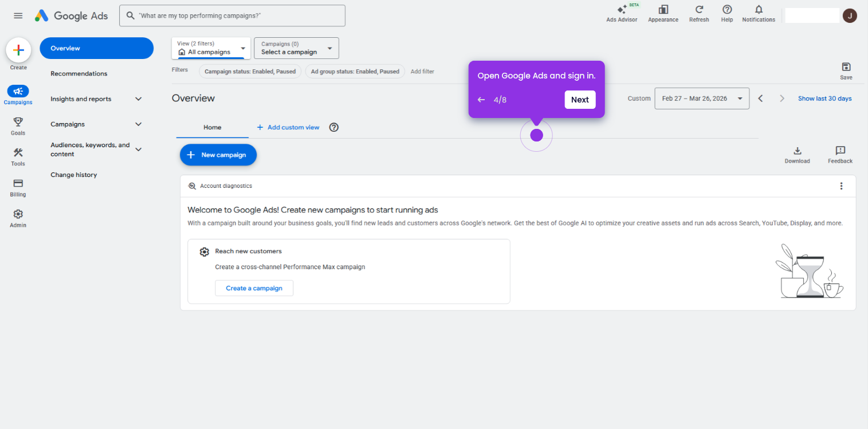Click the Add filter link
Viewport: 868px width, 429px height.
click(x=422, y=72)
